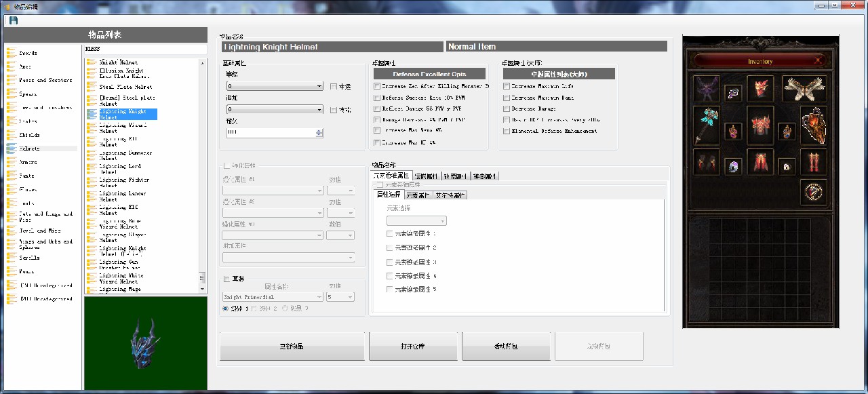
Task: Open the Shields category folder
Action: (23, 135)
